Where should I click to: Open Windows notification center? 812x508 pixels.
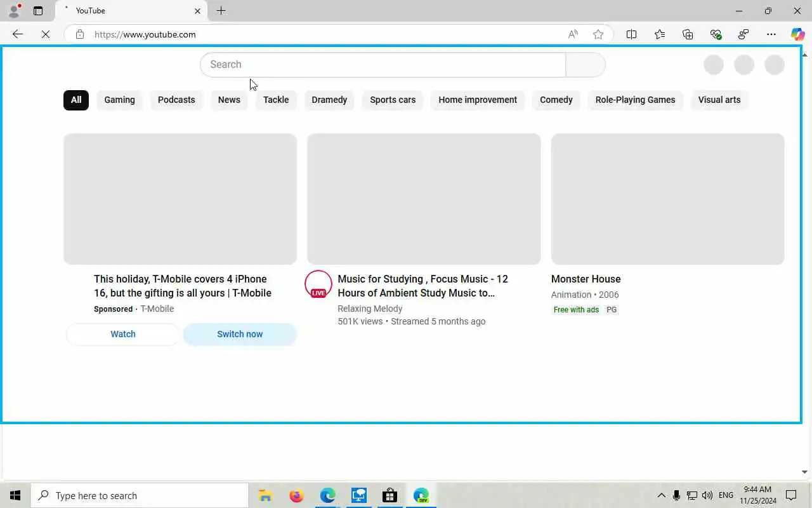click(791, 495)
